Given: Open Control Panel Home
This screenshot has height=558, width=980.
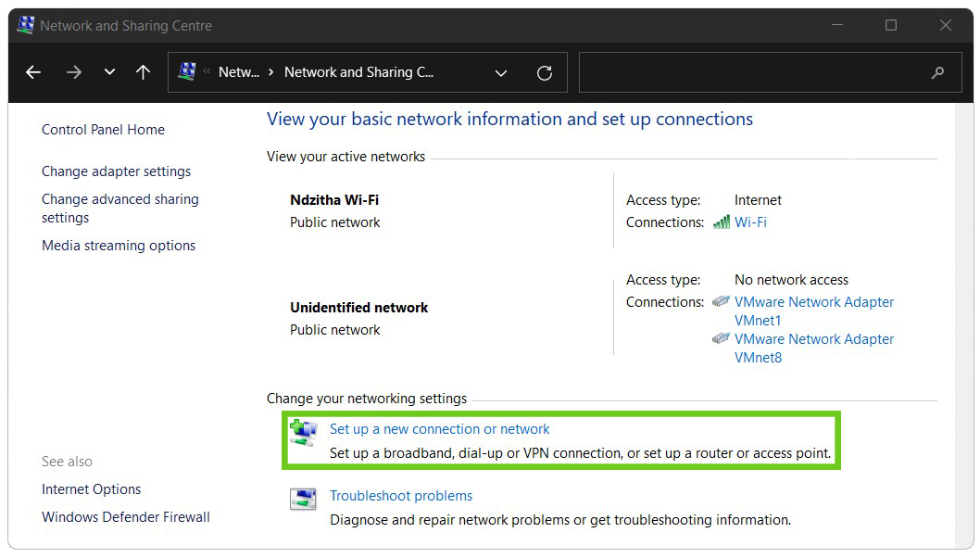Looking at the screenshot, I should pyautogui.click(x=103, y=130).
